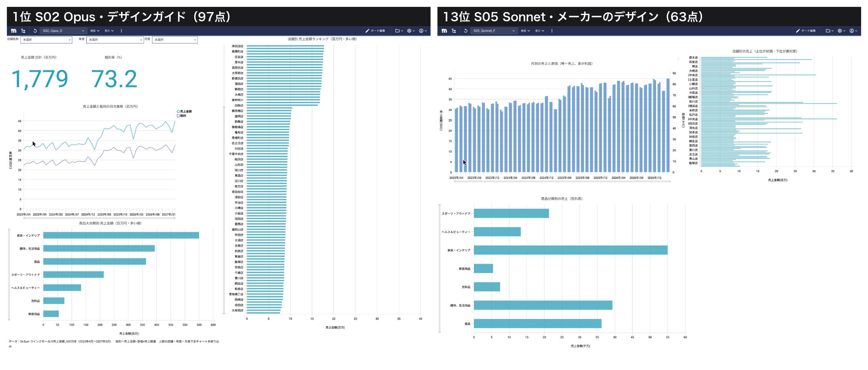Open the board tree icon in S02 Opus dashboard
Viewport: 868px width, 370px height.
click(23, 31)
